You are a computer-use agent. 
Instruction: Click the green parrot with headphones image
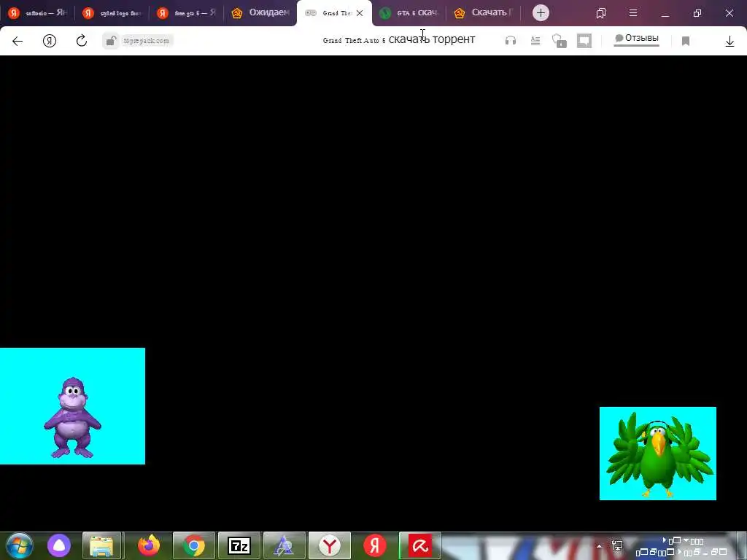[658, 454]
